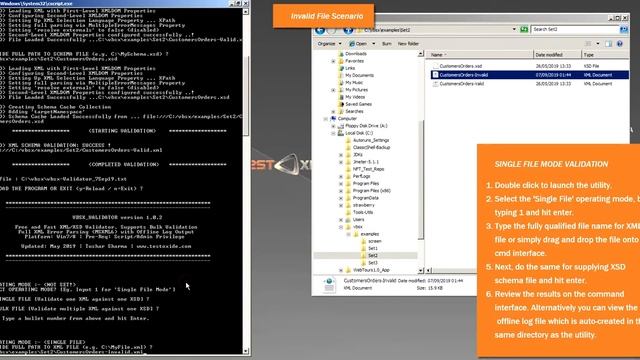Collapse the Local Disk (C:) node
Screen dimensions: 640x360
click(333, 133)
